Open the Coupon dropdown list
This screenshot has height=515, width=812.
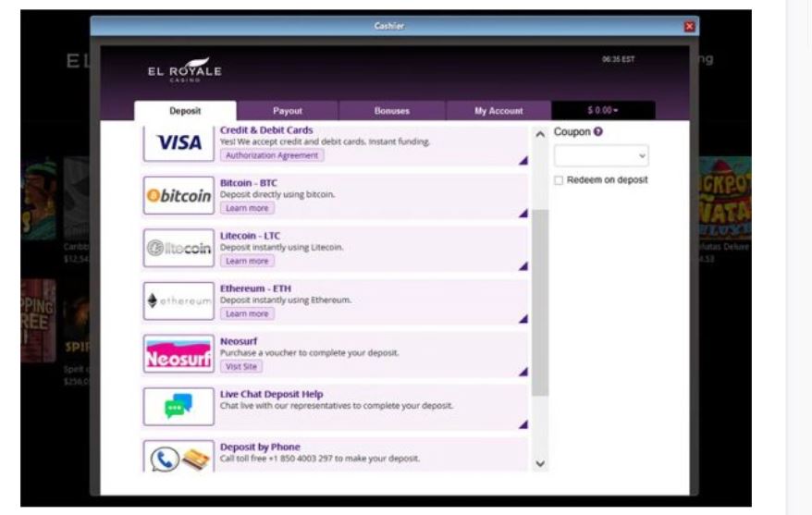pyautogui.click(x=601, y=155)
